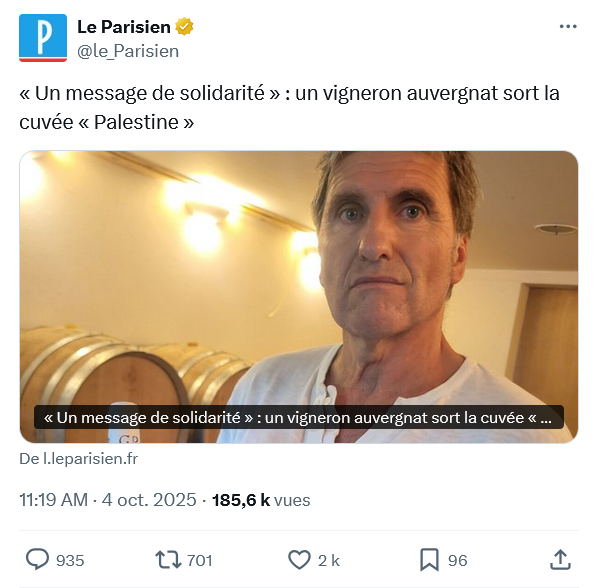Image resolution: width=598 pixels, height=588 pixels.
Task: Open Le Parisien profile avatar
Action: pos(43,38)
